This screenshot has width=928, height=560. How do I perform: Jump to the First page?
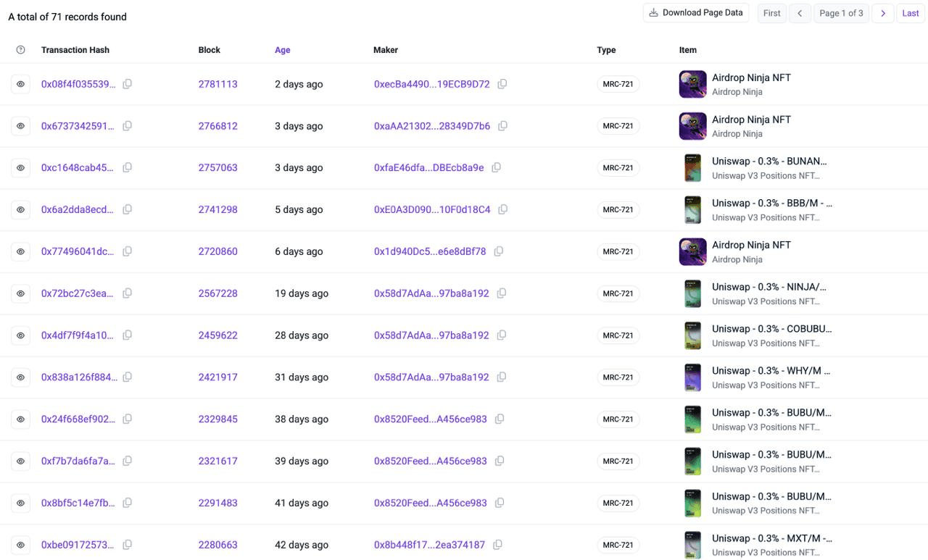[772, 13]
